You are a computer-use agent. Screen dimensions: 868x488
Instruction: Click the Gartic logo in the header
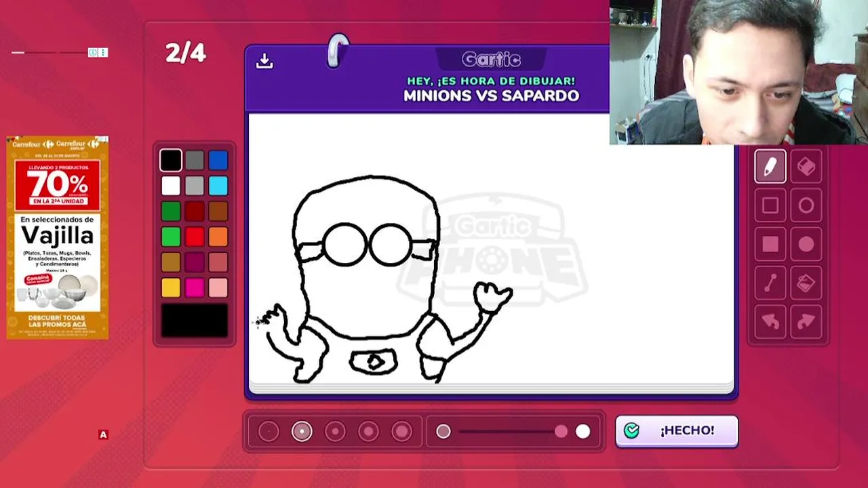point(491,60)
